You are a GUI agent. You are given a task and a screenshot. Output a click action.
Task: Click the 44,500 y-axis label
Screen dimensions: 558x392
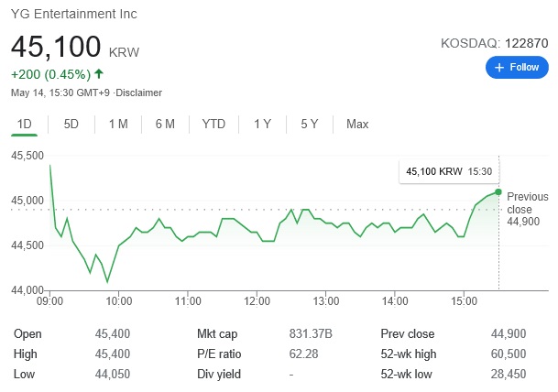click(x=27, y=245)
